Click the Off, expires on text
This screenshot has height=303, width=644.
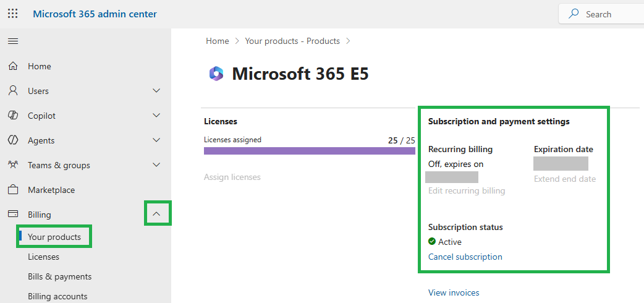coord(455,164)
